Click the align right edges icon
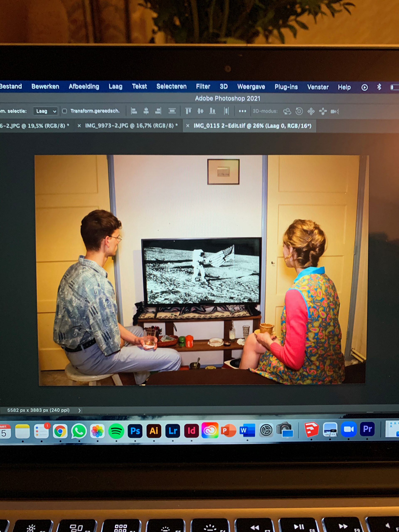The height and width of the screenshot is (532, 399). click(x=158, y=111)
